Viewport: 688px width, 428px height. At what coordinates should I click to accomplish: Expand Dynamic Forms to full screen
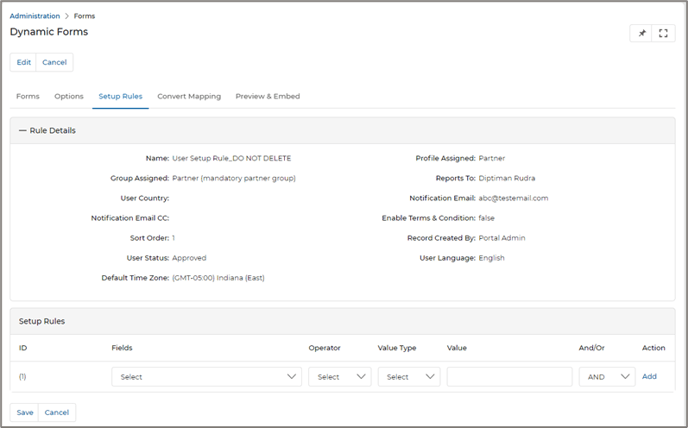click(663, 33)
